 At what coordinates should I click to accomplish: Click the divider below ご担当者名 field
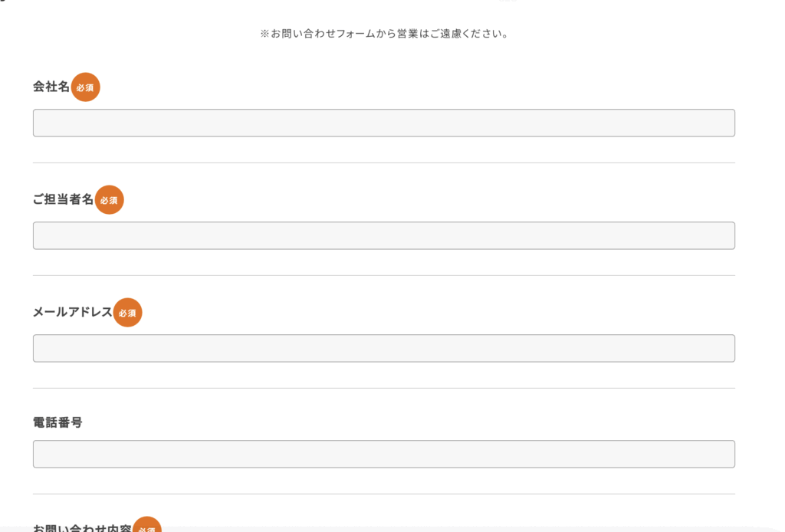tap(383, 275)
